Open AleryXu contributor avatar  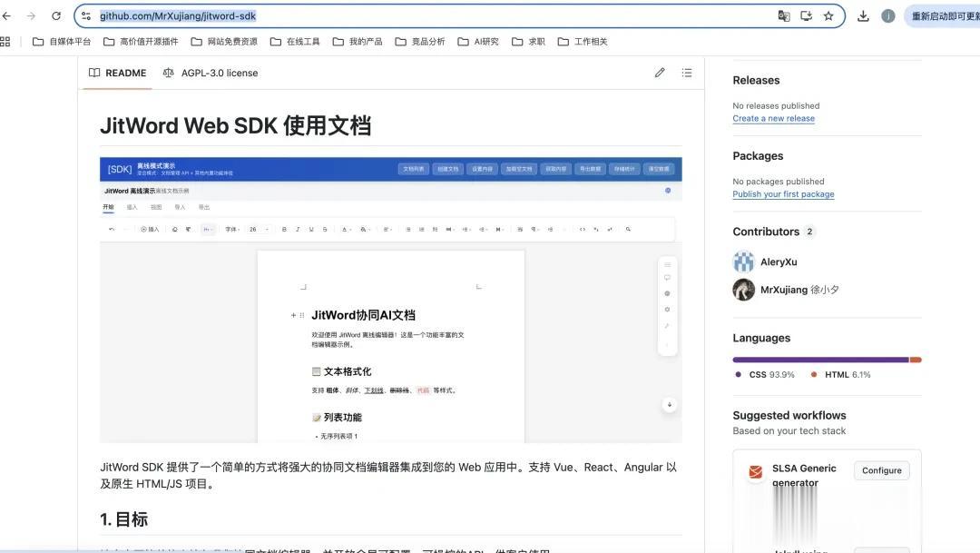coord(744,262)
